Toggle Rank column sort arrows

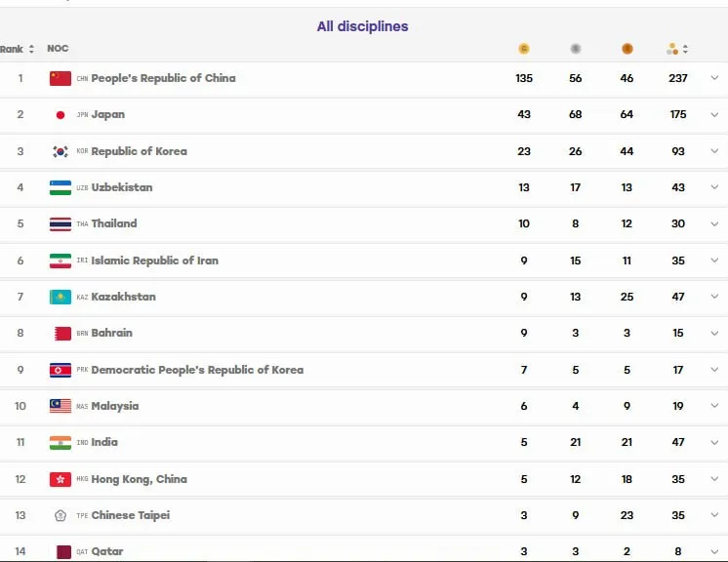point(31,49)
